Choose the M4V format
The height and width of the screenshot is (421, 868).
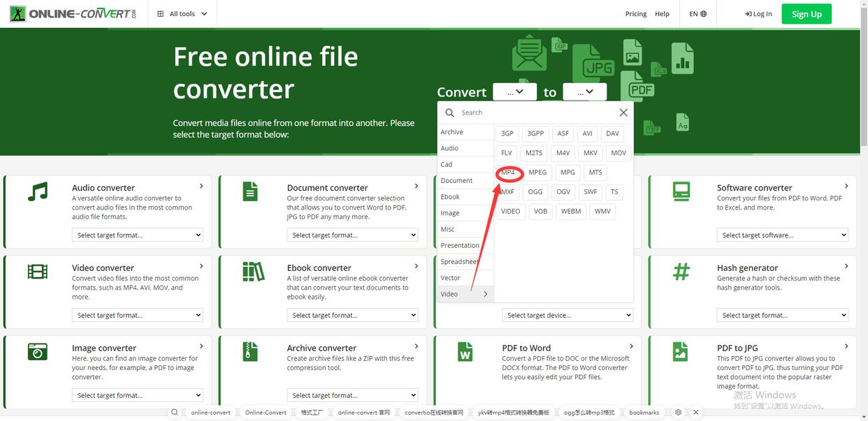tap(563, 153)
